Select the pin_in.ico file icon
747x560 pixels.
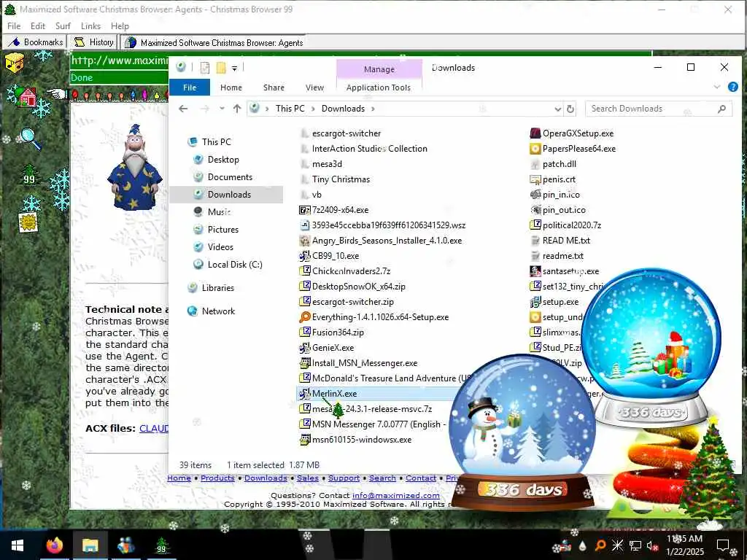tap(535, 195)
